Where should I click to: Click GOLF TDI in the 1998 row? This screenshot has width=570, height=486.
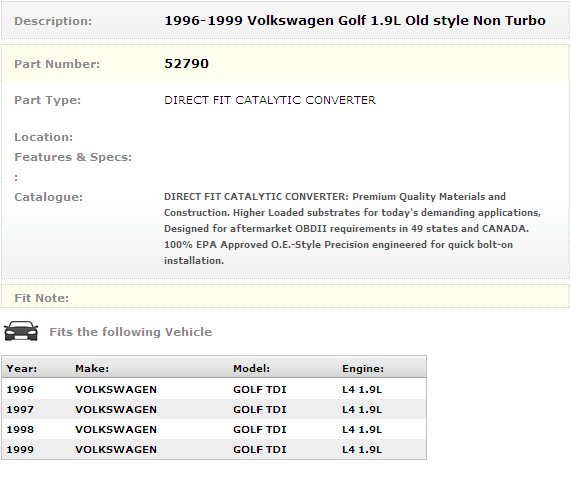pos(260,430)
